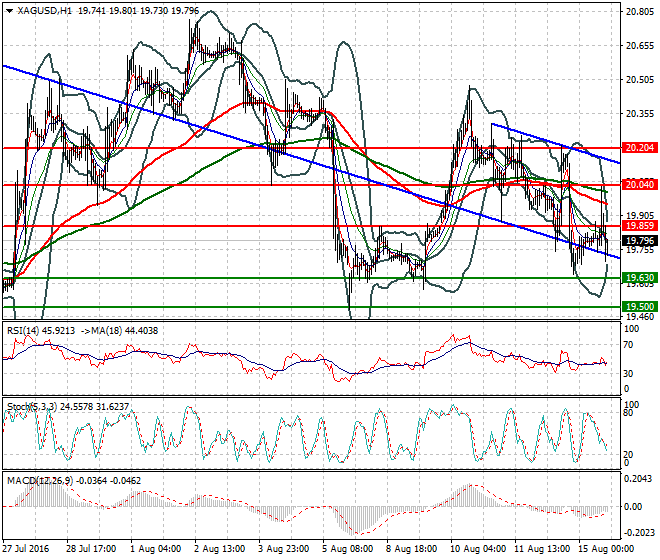Click the 20.655 price scale value
This screenshot has width=660, height=560.
click(640, 45)
